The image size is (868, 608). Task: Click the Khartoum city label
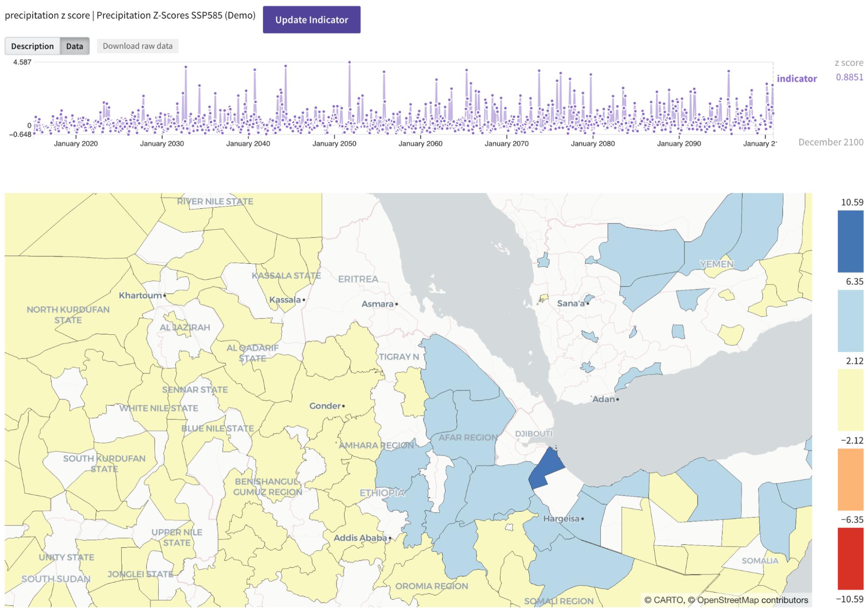coord(140,296)
